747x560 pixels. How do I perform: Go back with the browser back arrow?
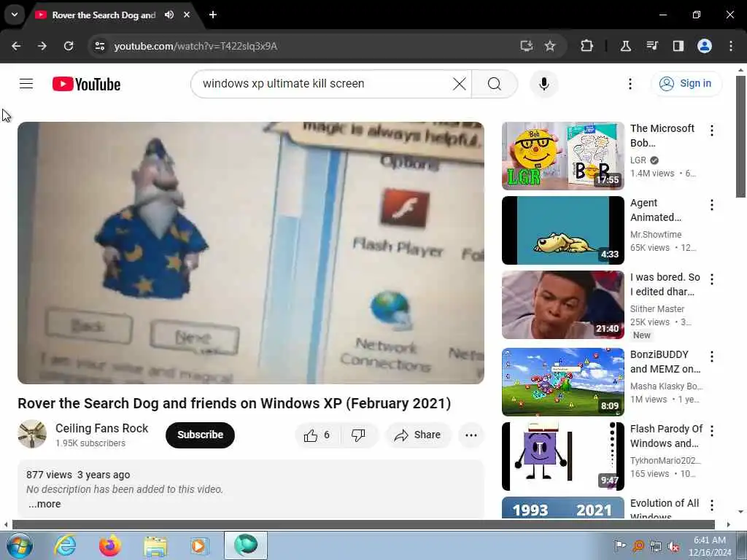(x=16, y=46)
